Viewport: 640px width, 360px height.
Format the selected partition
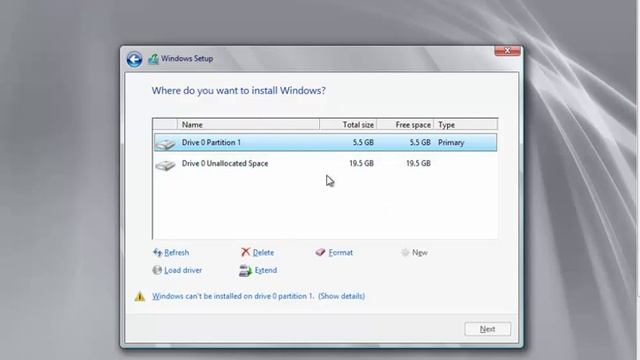[340, 253]
